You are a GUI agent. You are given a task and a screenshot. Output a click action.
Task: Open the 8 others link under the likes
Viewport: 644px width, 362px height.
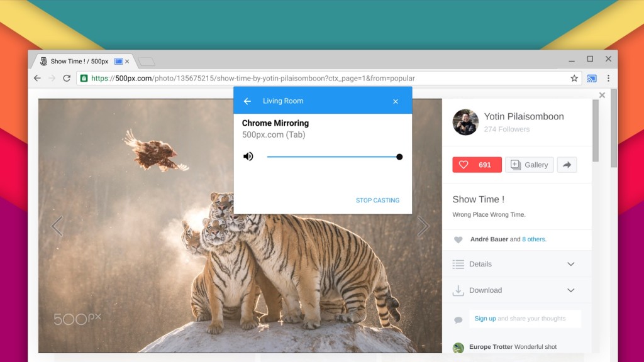coord(534,239)
